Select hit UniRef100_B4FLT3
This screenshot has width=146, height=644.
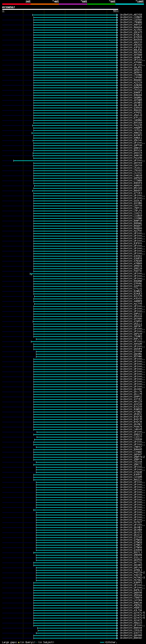pyautogui.click(x=131, y=339)
